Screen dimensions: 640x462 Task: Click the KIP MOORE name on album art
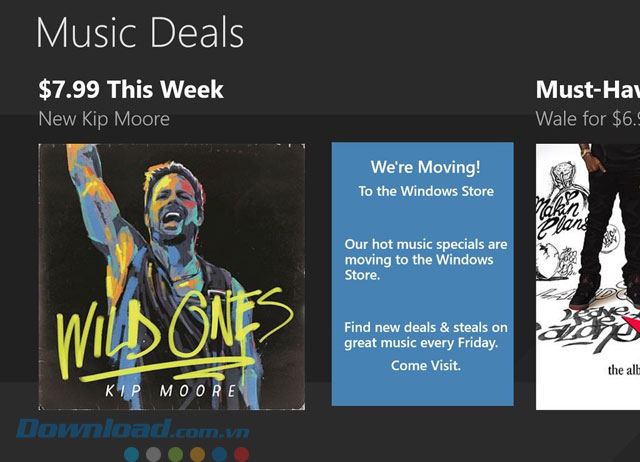[x=174, y=388]
